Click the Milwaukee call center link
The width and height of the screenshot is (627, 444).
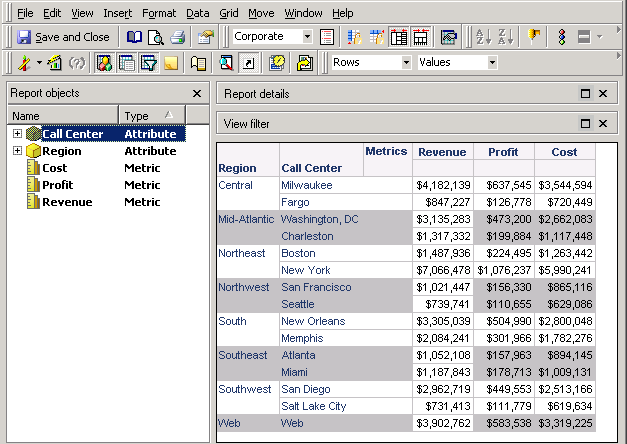(306, 185)
